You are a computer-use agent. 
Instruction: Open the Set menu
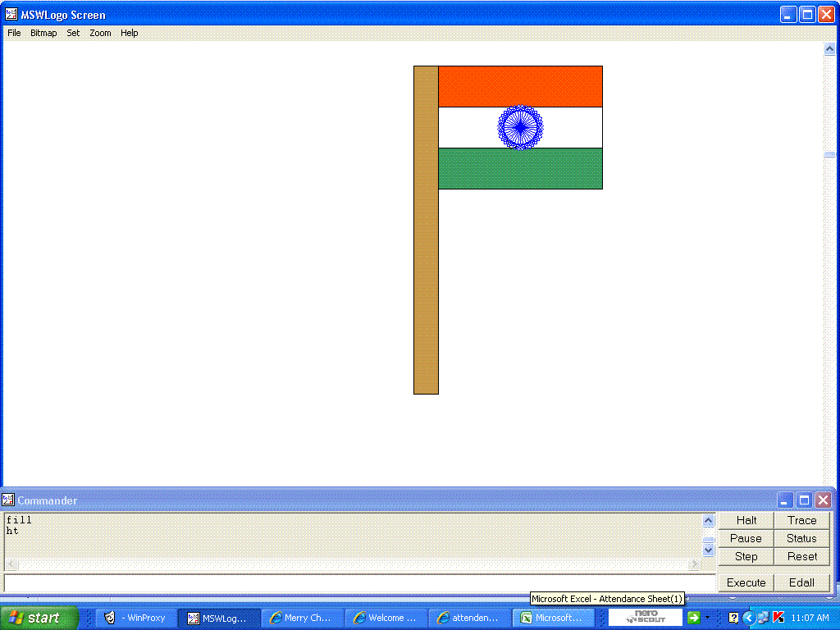coord(73,33)
